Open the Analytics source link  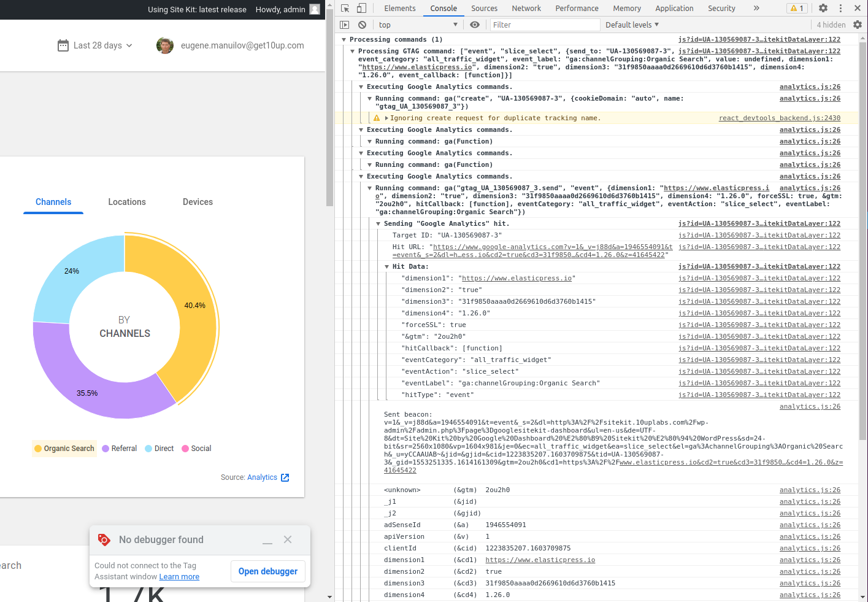(x=262, y=477)
